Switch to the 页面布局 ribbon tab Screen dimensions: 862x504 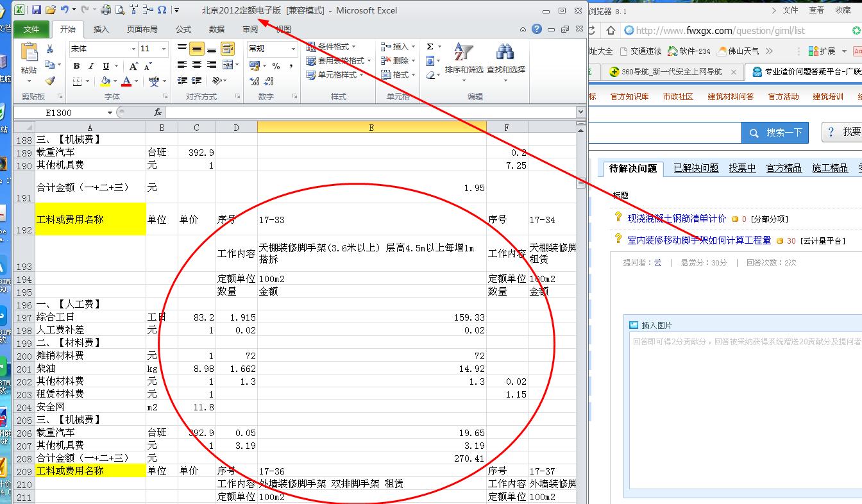142,29
